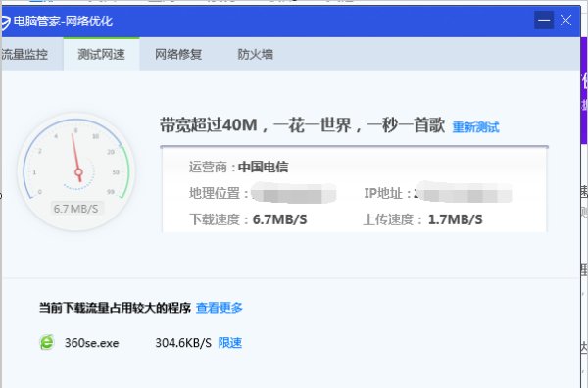
Task: Click the speedometer gauge dial
Action: [x=76, y=171]
